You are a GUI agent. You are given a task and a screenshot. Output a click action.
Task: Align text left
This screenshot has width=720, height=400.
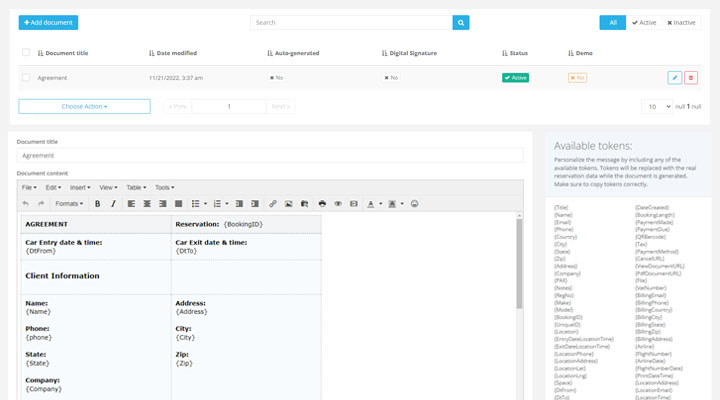131,203
